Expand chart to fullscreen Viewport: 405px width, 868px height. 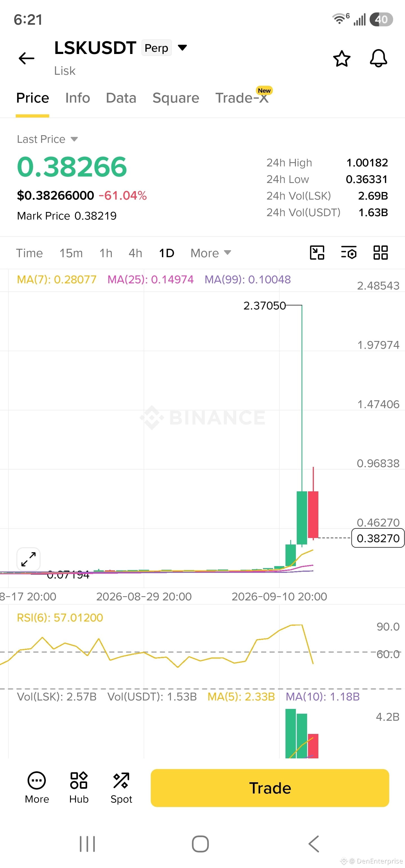point(28,559)
